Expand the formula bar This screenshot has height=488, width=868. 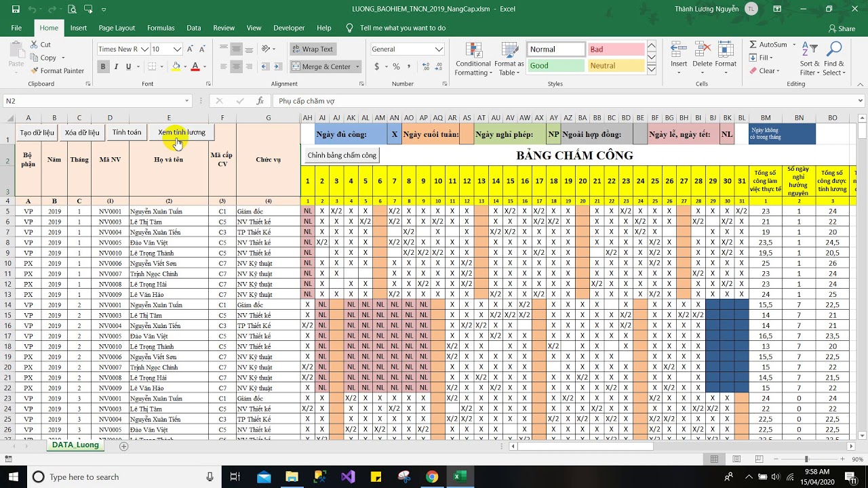861,101
